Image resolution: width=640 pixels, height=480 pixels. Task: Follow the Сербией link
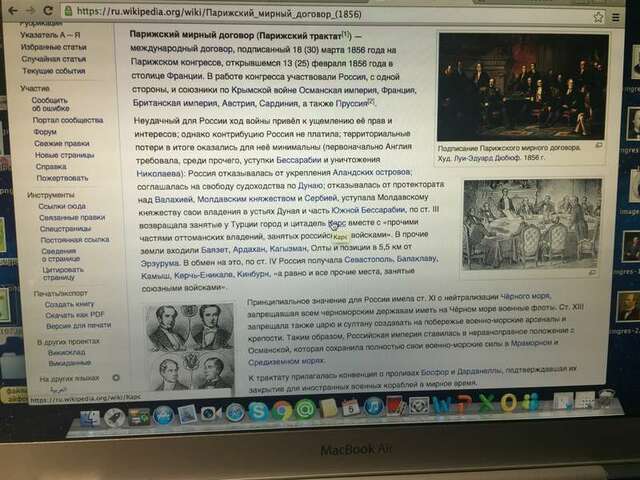(x=321, y=198)
